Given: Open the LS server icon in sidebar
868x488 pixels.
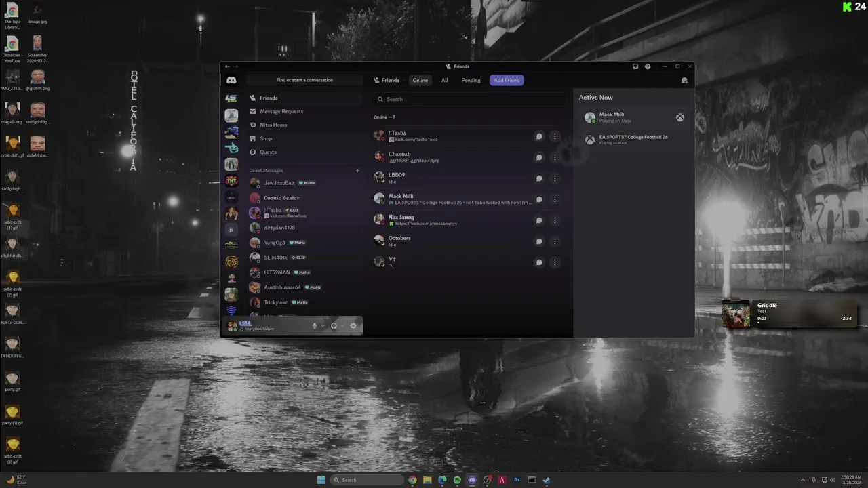Looking at the screenshot, I should pos(231,98).
